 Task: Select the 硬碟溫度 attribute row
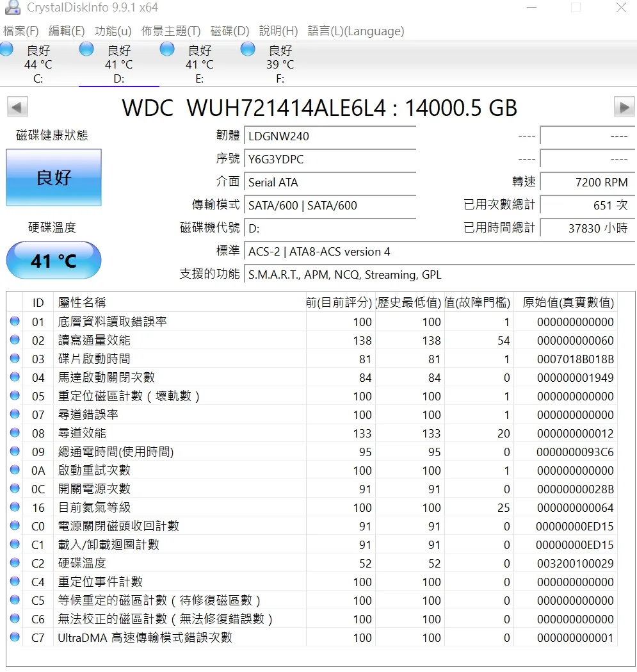click(x=312, y=563)
